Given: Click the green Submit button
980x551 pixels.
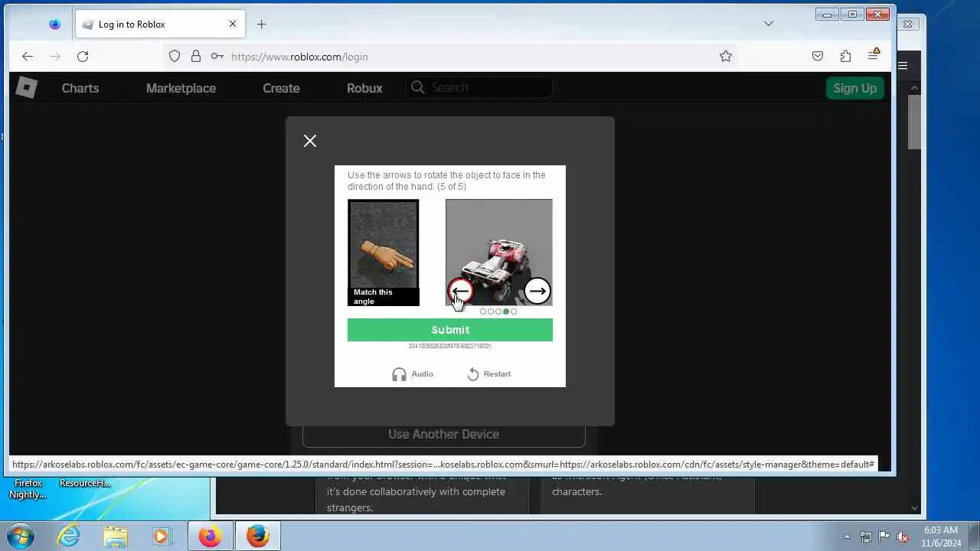Looking at the screenshot, I should [x=450, y=330].
